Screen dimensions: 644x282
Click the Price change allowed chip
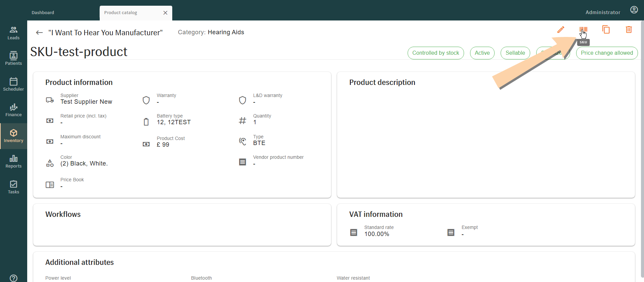pyautogui.click(x=607, y=53)
